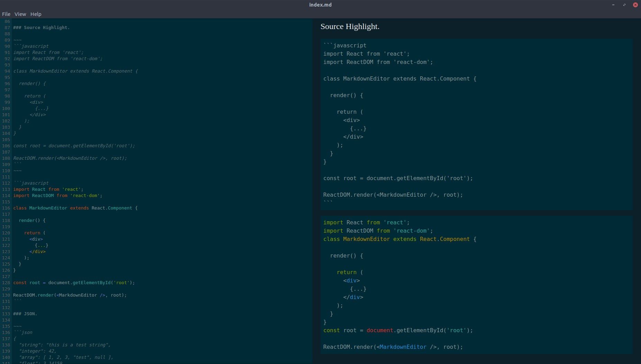Click the highlighted 'import React' editor line 113
This screenshot has width=641, height=364.
[x=48, y=189]
